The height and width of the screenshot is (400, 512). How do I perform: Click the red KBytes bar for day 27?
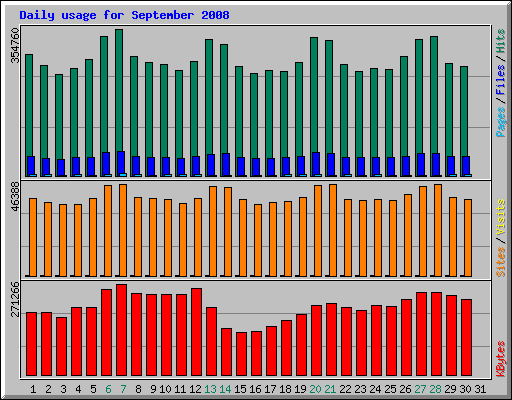click(x=421, y=334)
